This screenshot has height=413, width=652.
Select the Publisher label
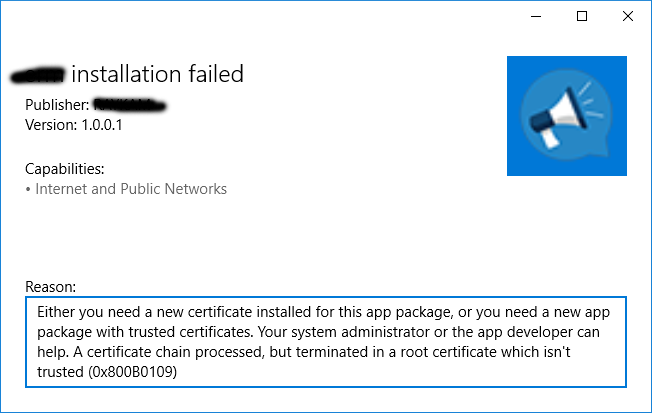57,104
